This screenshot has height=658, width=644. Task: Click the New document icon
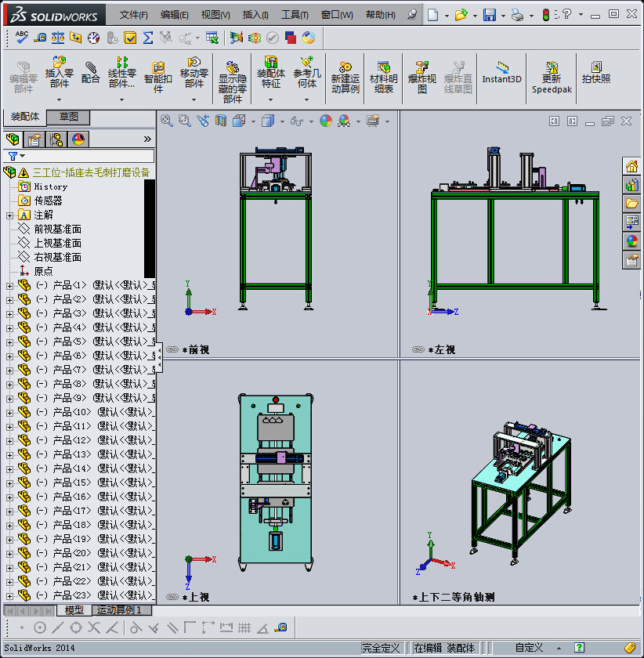point(432,15)
